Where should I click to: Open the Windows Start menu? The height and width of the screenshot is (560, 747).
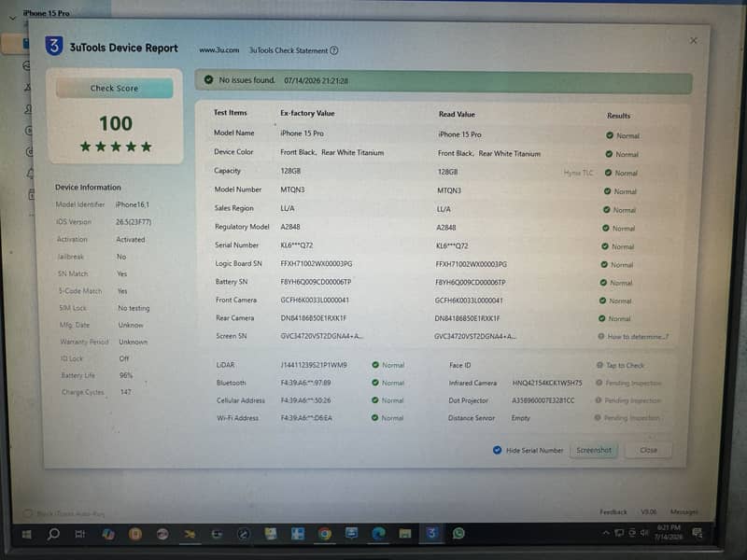click(x=27, y=534)
